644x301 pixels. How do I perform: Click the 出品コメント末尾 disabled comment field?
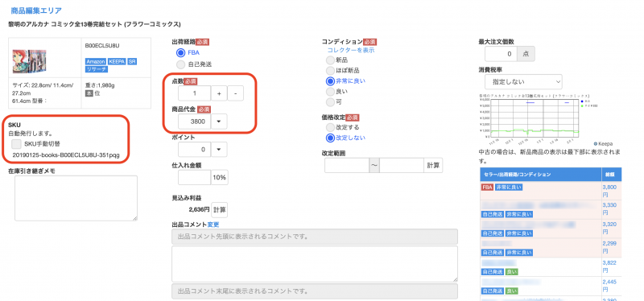(315, 291)
